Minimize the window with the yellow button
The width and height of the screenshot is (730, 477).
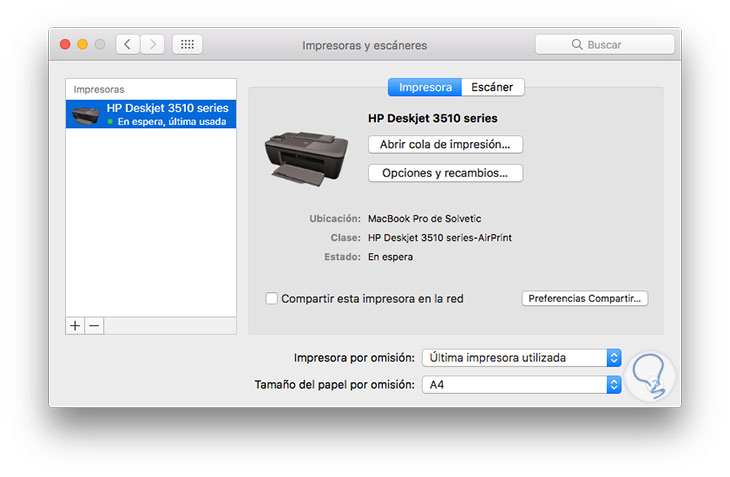click(x=82, y=45)
